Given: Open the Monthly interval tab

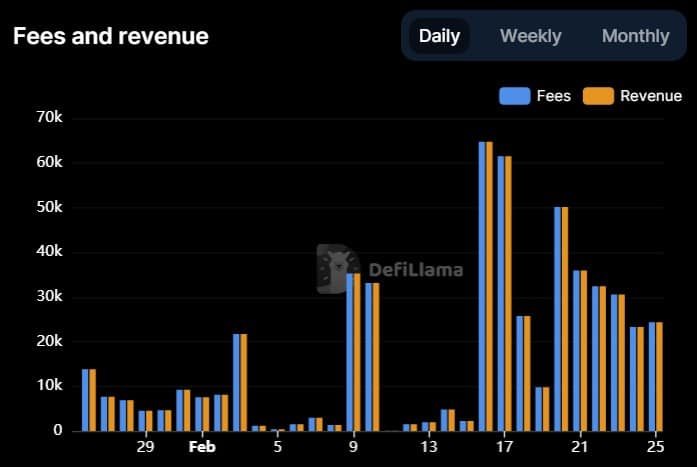Looking at the screenshot, I should point(635,36).
